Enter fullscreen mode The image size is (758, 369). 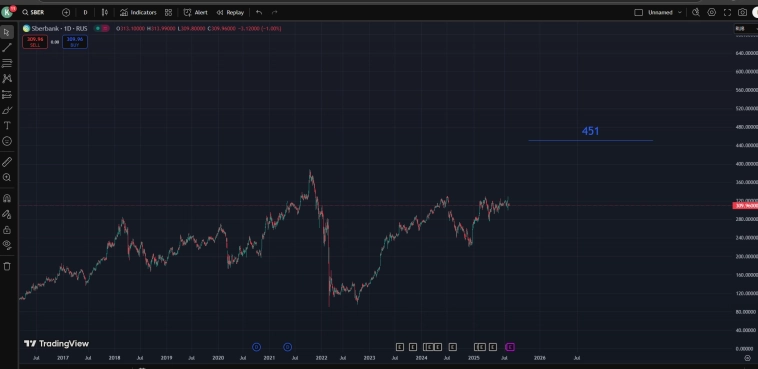(727, 13)
